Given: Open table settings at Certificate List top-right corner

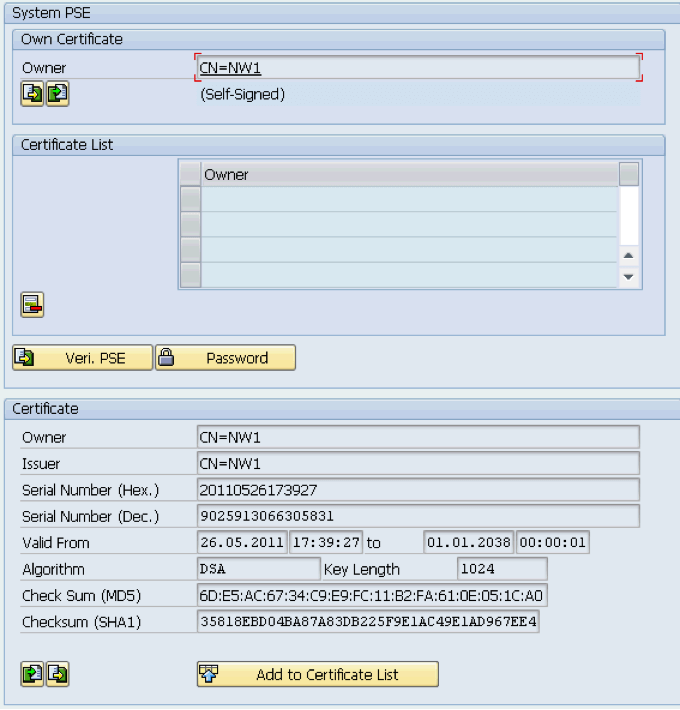Looking at the screenshot, I should 628,174.
